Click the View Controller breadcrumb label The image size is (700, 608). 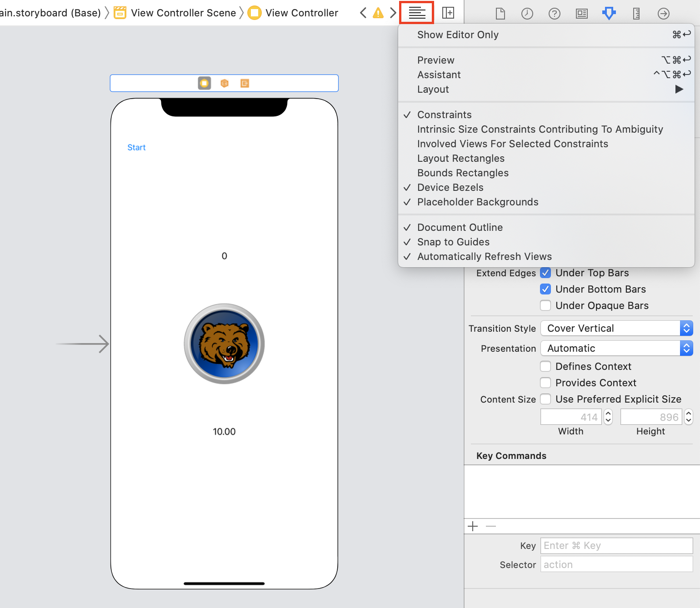point(302,13)
